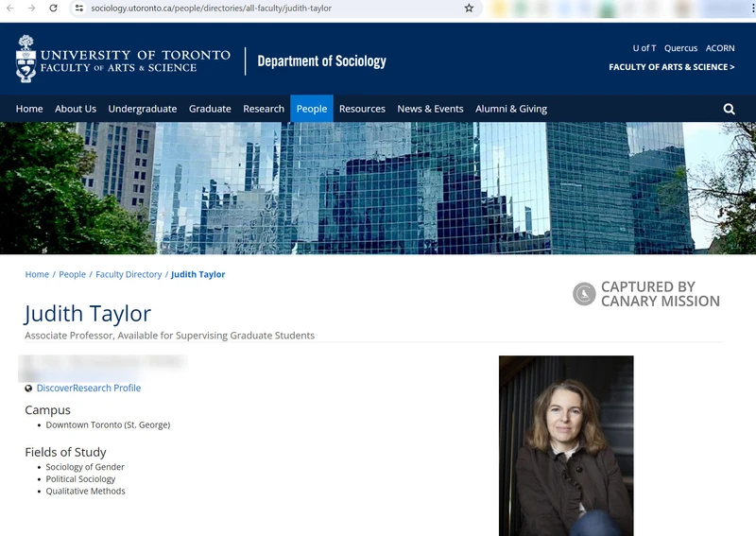This screenshot has width=756, height=536.
Task: Click the Sociology of Gender item
Action: [85, 467]
